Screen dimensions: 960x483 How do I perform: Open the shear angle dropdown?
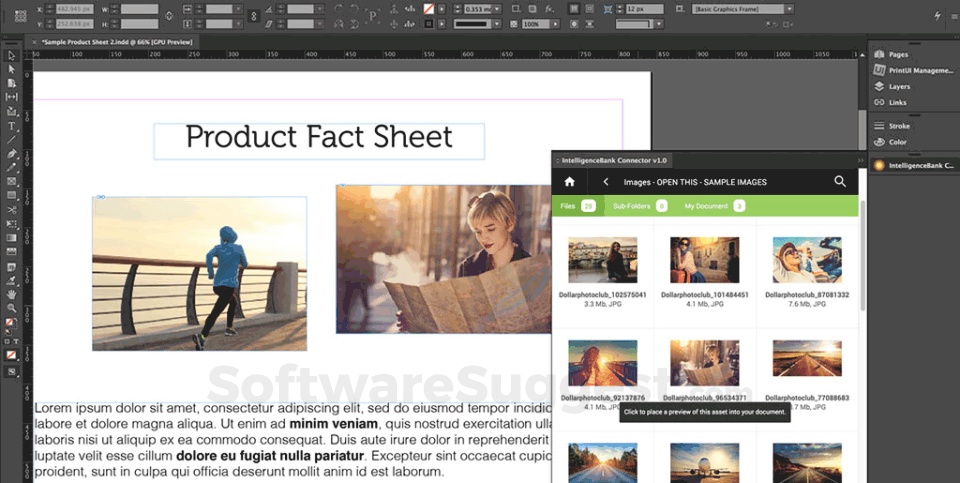pos(320,24)
